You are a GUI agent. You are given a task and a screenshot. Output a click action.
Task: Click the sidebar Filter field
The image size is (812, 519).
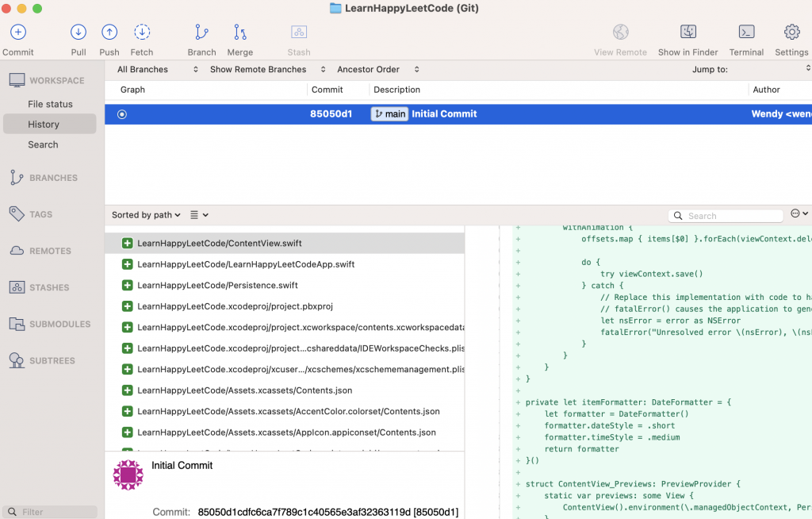click(x=50, y=512)
